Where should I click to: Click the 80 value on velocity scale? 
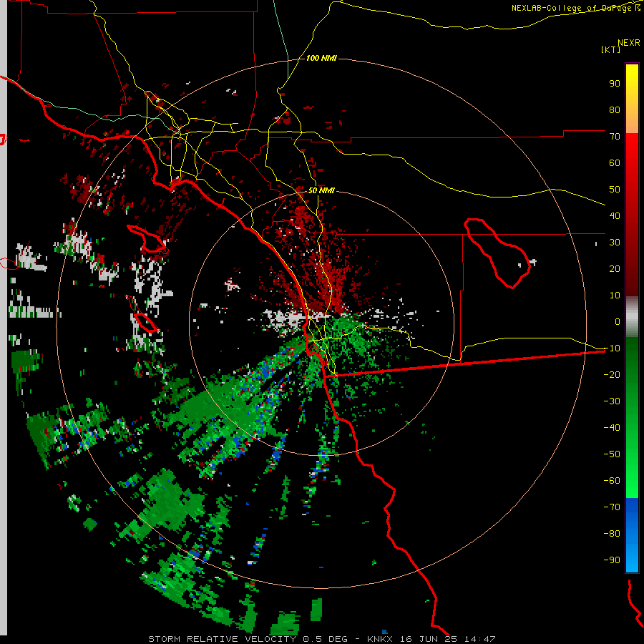(x=615, y=110)
